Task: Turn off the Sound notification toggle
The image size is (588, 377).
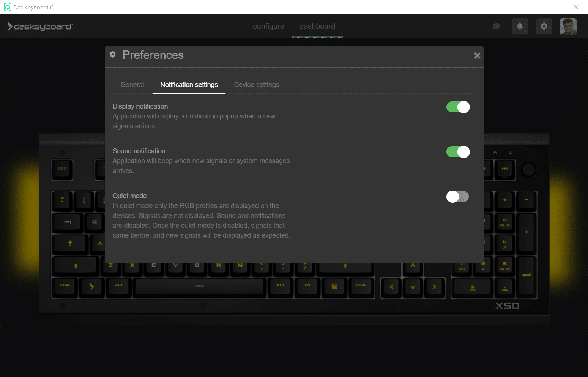Action: [x=458, y=152]
